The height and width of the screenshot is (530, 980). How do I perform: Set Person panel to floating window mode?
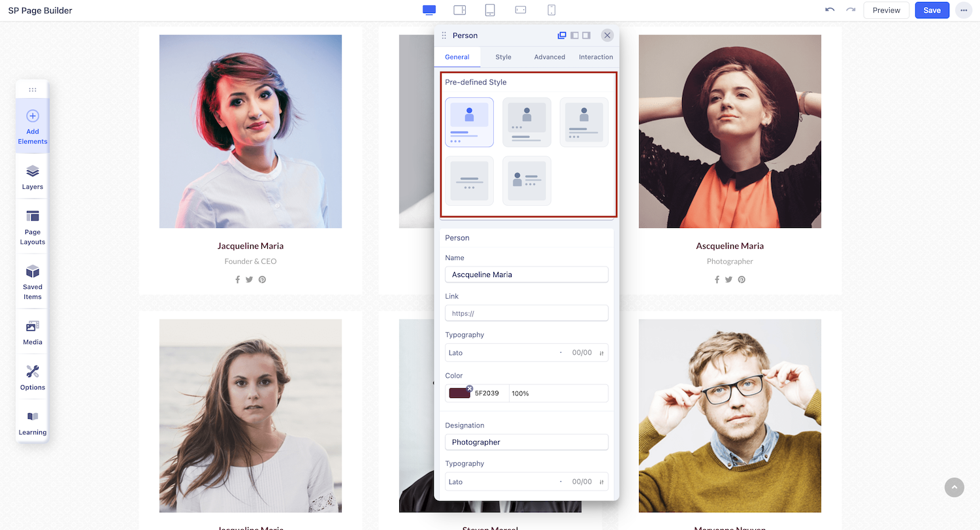tap(562, 35)
